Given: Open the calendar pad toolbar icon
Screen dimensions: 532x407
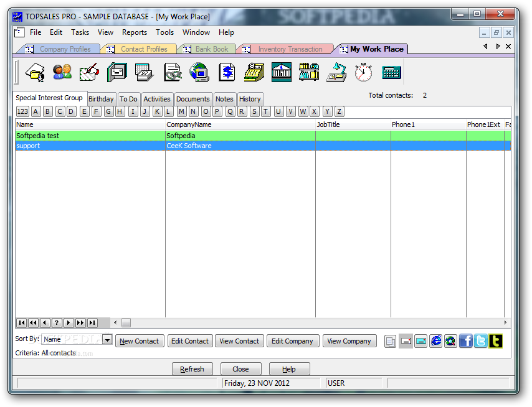Looking at the screenshot, I should coord(144,72).
